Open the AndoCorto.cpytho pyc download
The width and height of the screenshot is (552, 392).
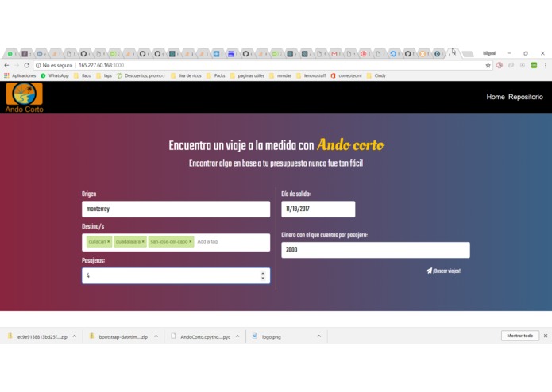pyautogui.click(x=202, y=336)
